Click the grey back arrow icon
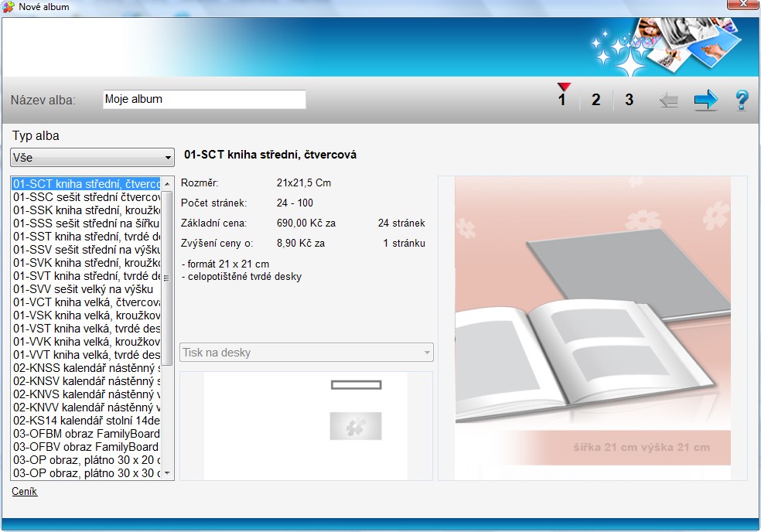 tap(669, 101)
